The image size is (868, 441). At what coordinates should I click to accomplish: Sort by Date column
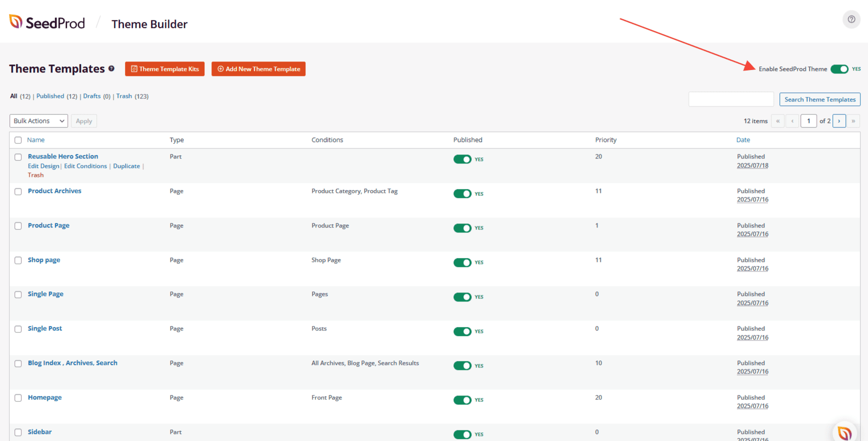(743, 140)
